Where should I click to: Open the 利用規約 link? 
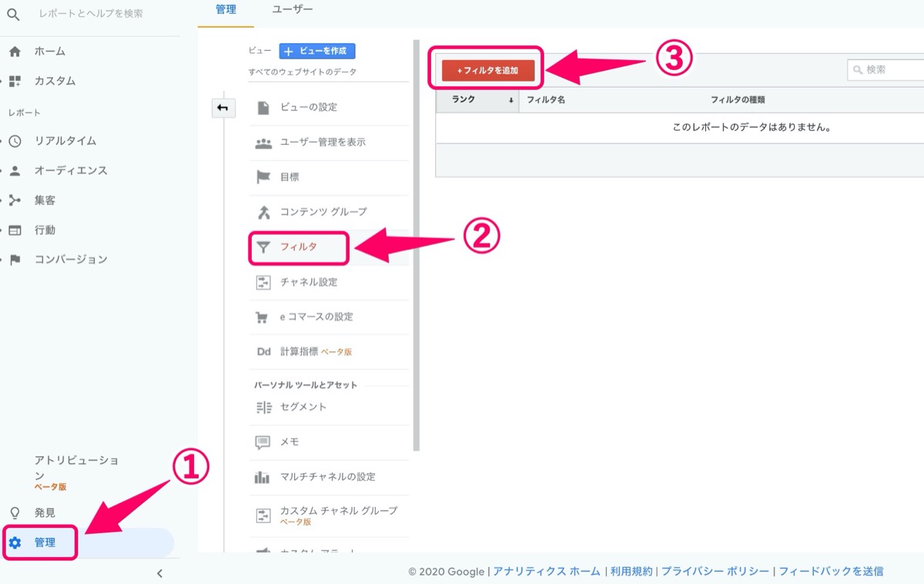pos(631,572)
